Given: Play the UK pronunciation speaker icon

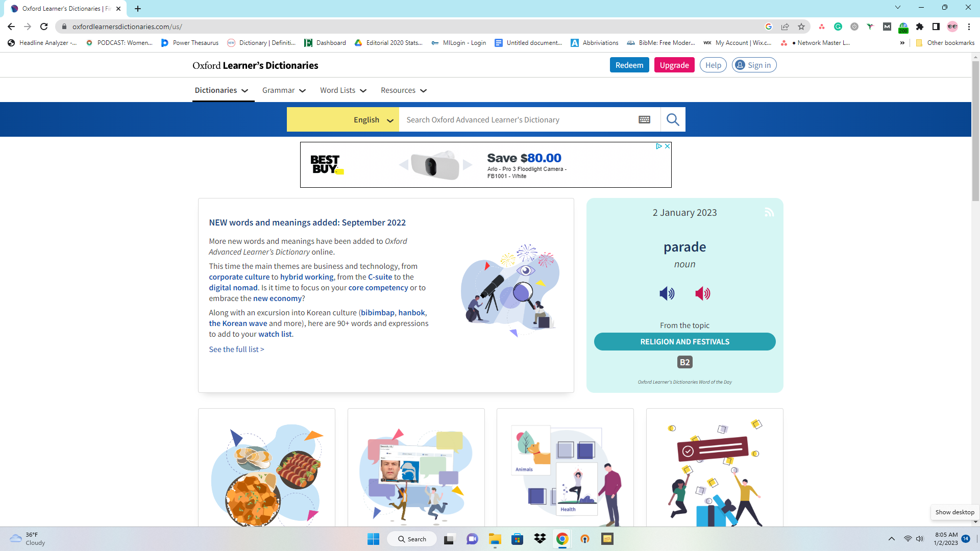Looking at the screenshot, I should click(667, 293).
